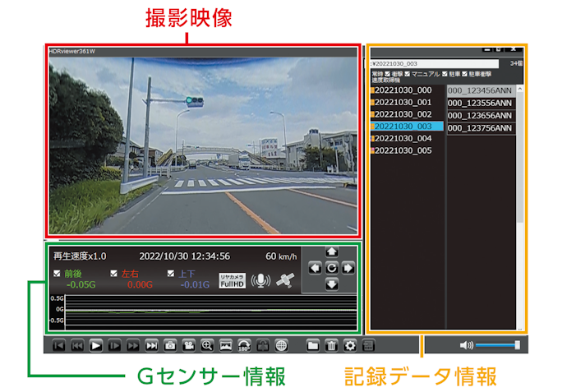Image resolution: width=567 pixels, height=392 pixels.
Task: Adjust the volume slider
Action: (x=497, y=345)
